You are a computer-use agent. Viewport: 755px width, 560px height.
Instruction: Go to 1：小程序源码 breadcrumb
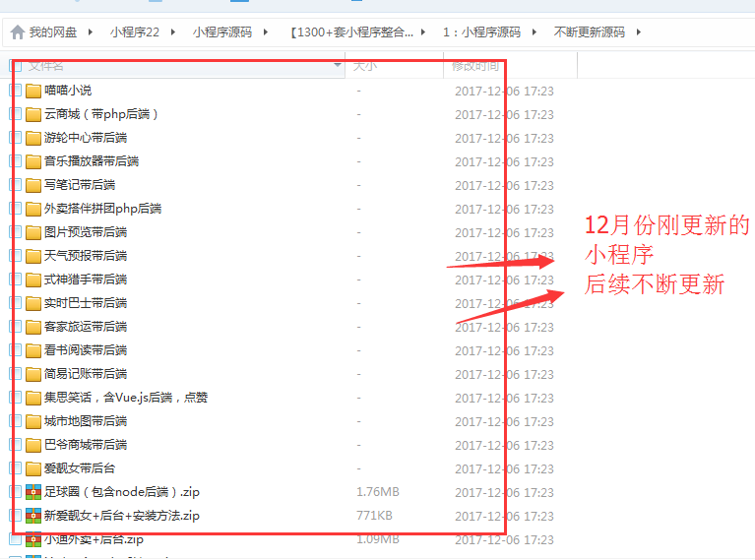click(x=481, y=32)
